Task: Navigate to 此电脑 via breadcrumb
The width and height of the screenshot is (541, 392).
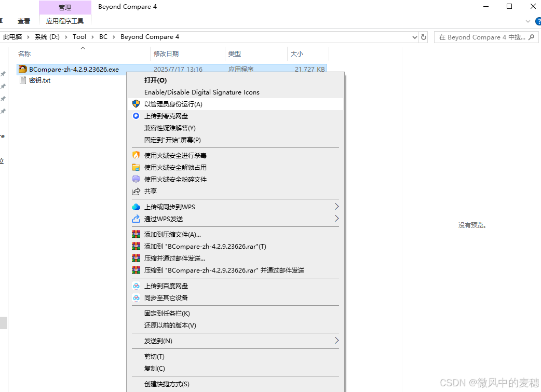Action: pos(12,37)
